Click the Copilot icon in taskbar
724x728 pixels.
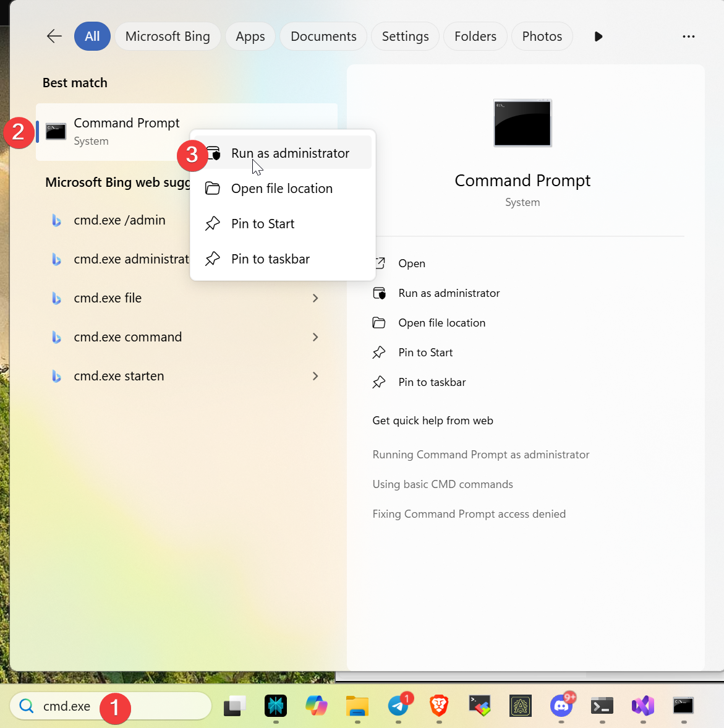(317, 706)
